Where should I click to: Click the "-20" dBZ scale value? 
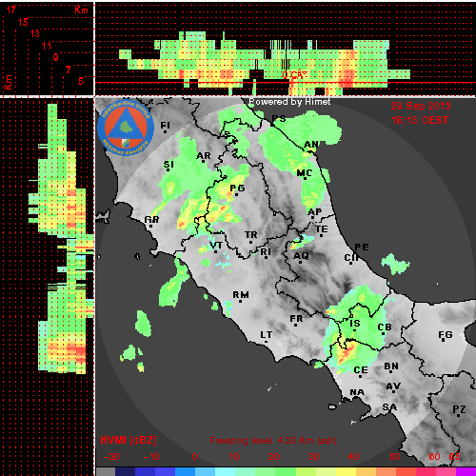tap(111, 457)
